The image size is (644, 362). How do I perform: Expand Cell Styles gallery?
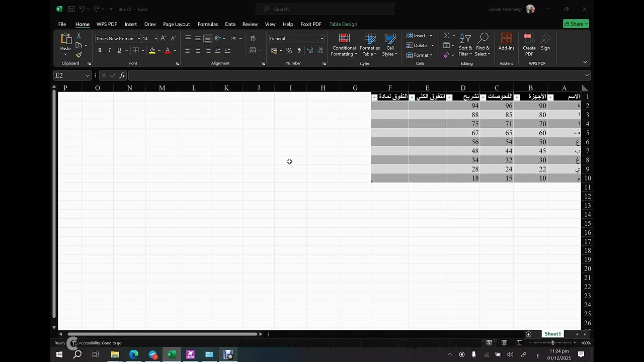click(x=390, y=45)
